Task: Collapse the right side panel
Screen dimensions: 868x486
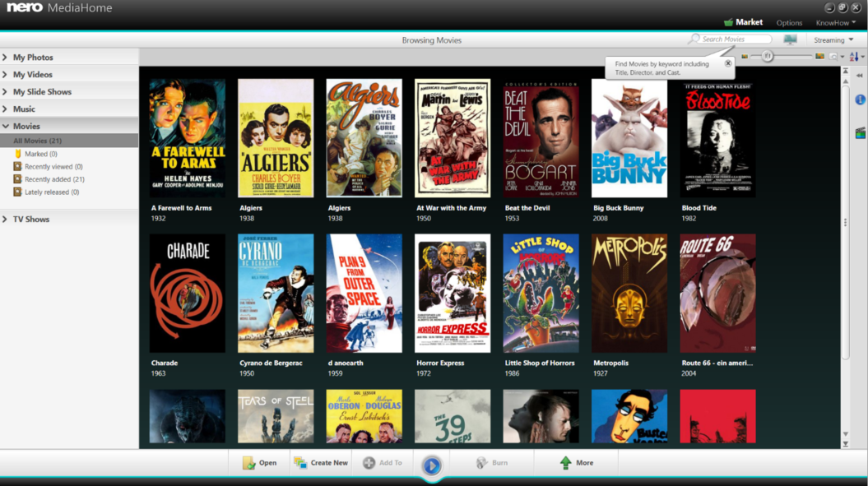Action: pos(860,76)
